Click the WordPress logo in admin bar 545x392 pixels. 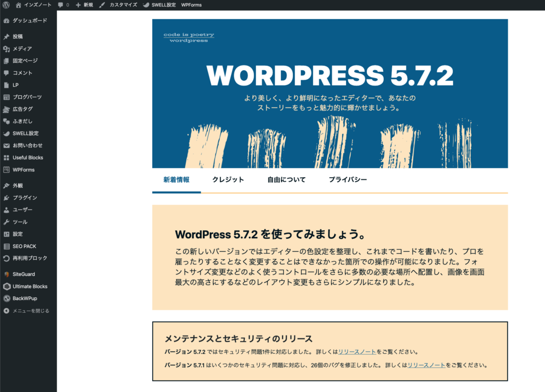(x=6, y=5)
